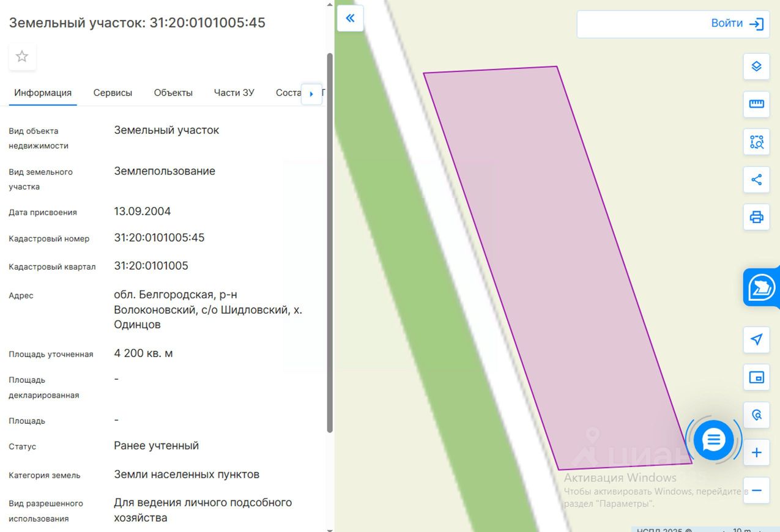Open the round chat support bubble
Image resolution: width=780 pixels, height=532 pixels.
click(x=713, y=440)
